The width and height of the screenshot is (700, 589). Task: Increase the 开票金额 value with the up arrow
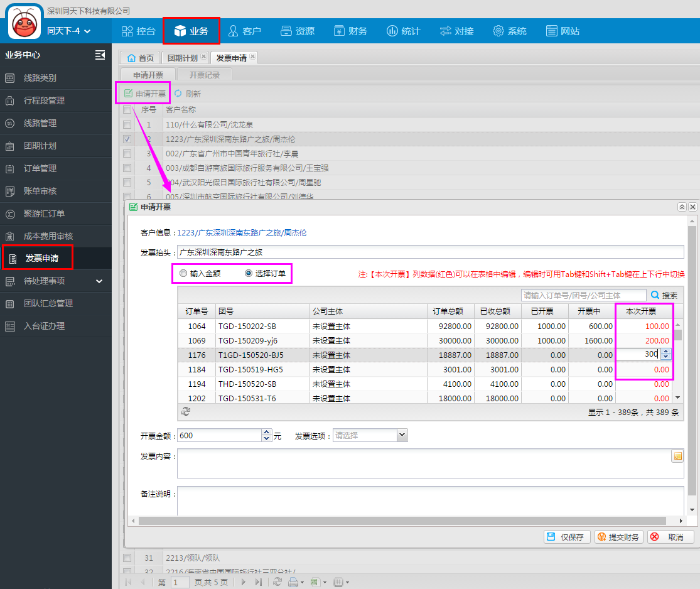[267, 432]
